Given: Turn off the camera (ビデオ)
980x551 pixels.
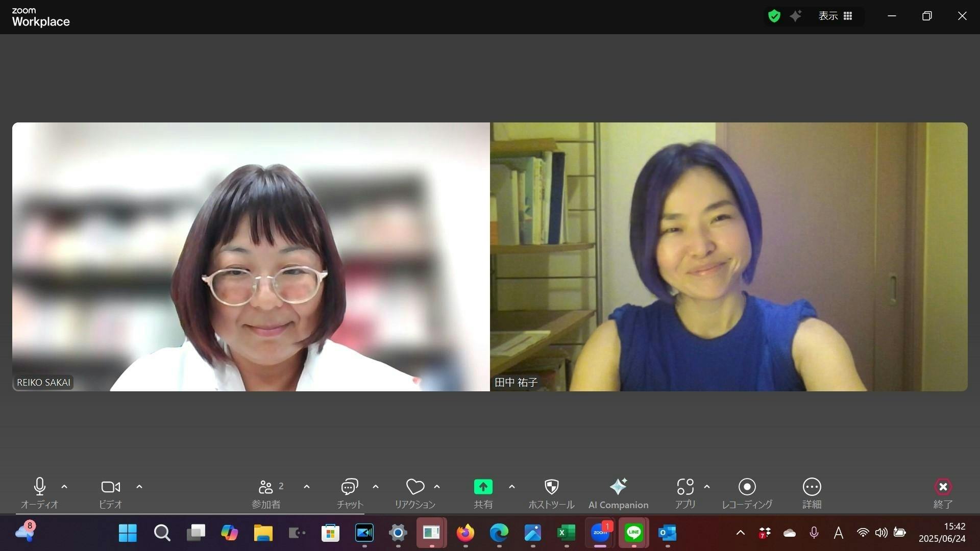Looking at the screenshot, I should [110, 488].
